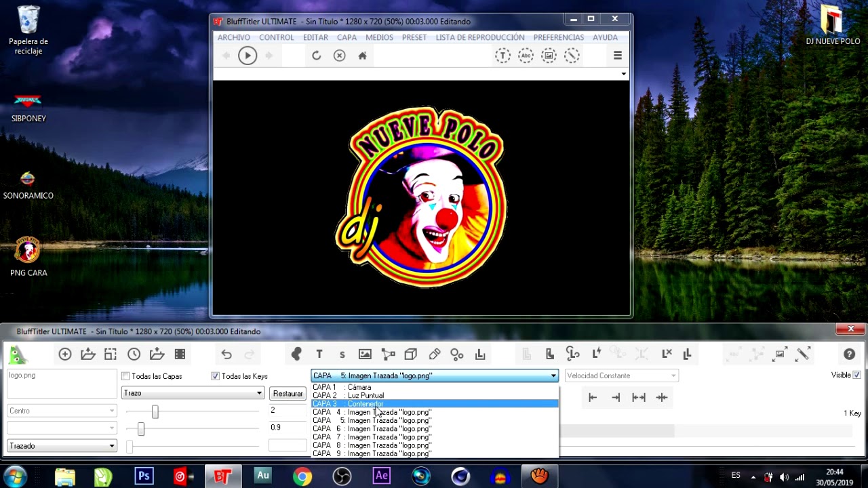This screenshot has width=868, height=488.
Task: Click the dashed square resolution icon
Action: pos(111,354)
